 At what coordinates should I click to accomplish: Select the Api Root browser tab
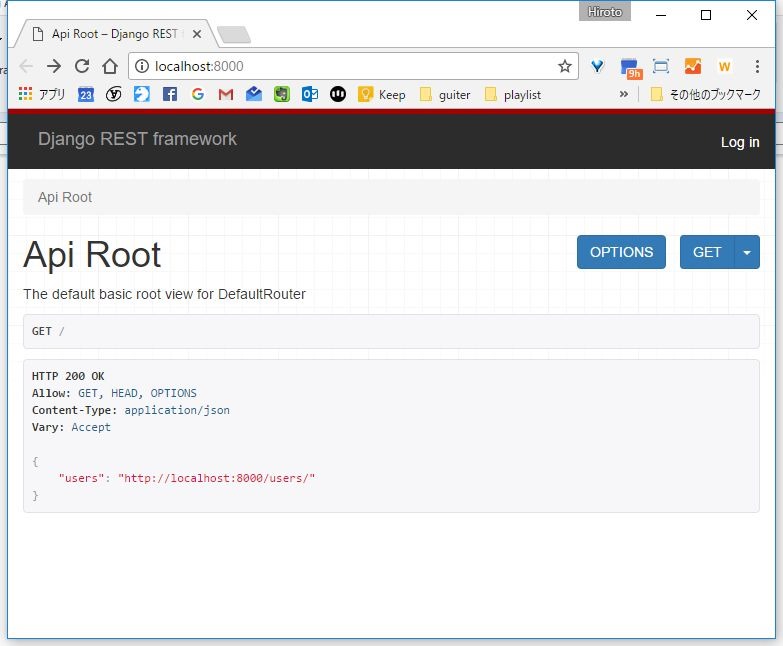(x=110, y=34)
